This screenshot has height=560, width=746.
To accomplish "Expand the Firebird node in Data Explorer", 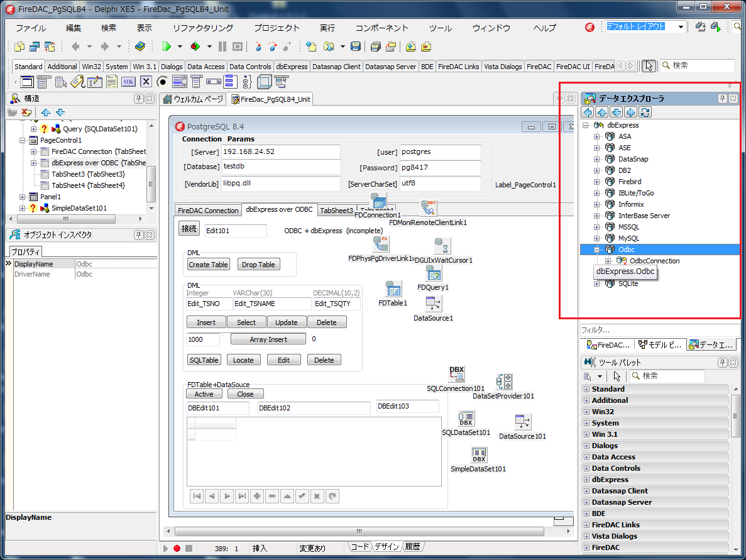I will pyautogui.click(x=596, y=182).
